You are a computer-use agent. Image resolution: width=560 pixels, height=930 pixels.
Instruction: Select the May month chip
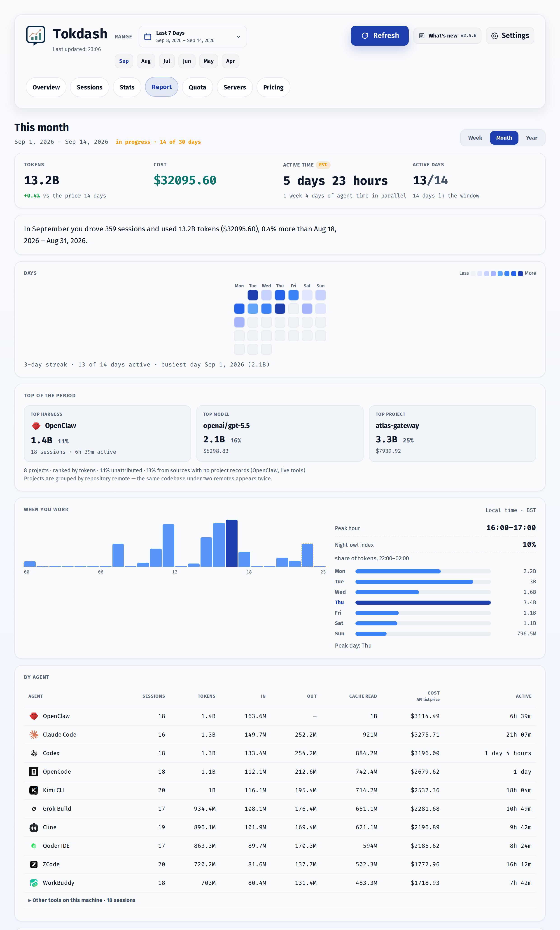click(x=209, y=61)
